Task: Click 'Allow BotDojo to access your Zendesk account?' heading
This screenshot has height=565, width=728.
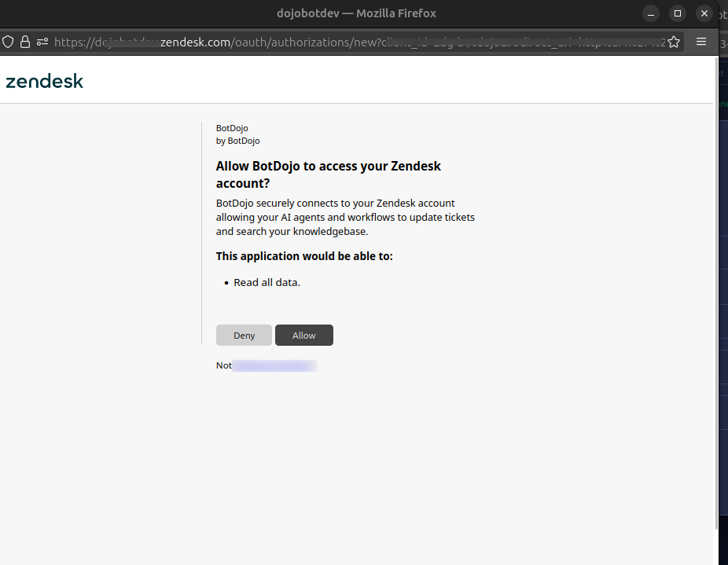Action: point(329,174)
